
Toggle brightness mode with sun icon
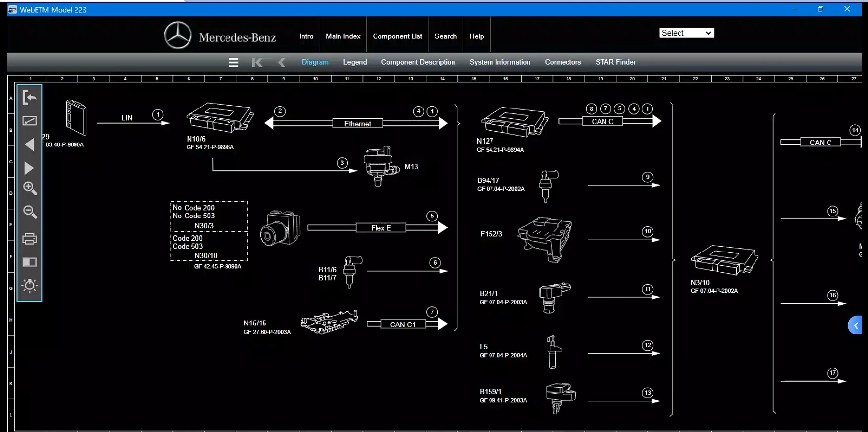tap(30, 285)
